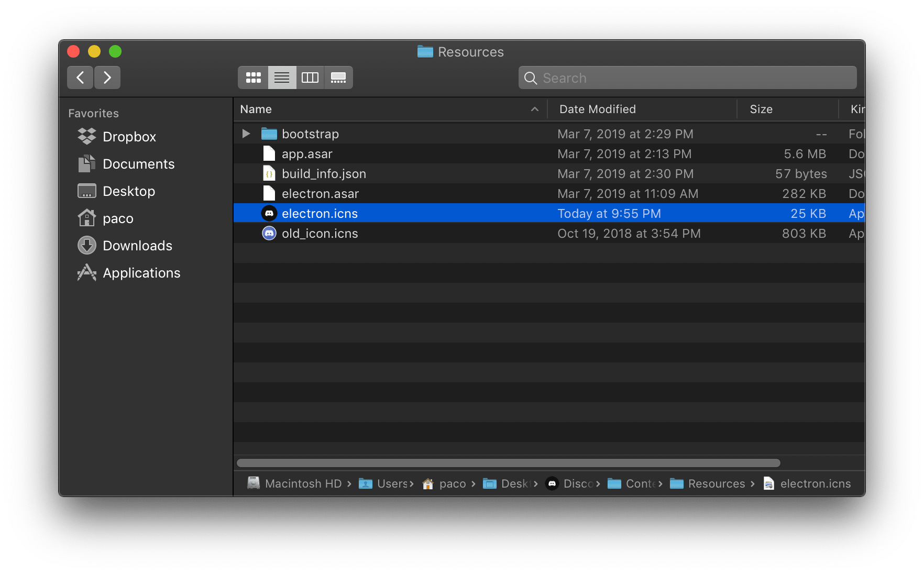The image size is (924, 574).
Task: Select the bootstrap row name
Action: [310, 134]
